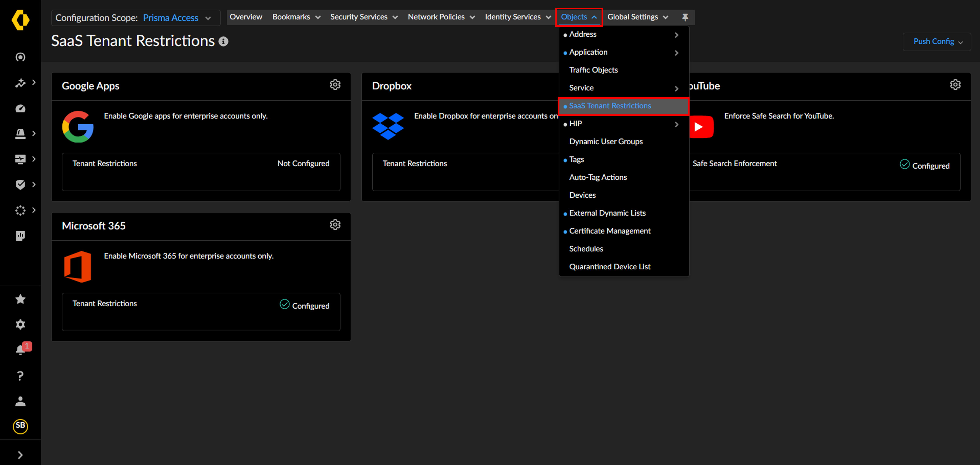Click YouTube Safe Search Enforcement row
The height and width of the screenshot is (465, 980).
click(825, 172)
